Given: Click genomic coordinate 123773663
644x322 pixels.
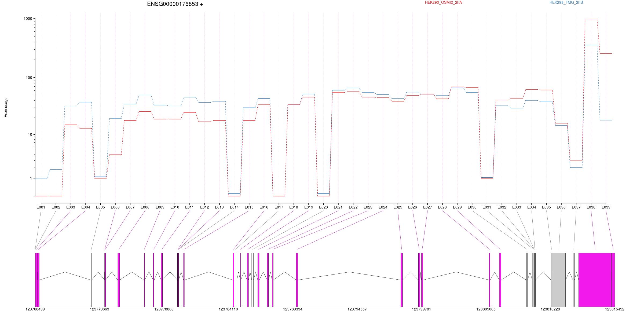Looking at the screenshot, I should (100, 309).
